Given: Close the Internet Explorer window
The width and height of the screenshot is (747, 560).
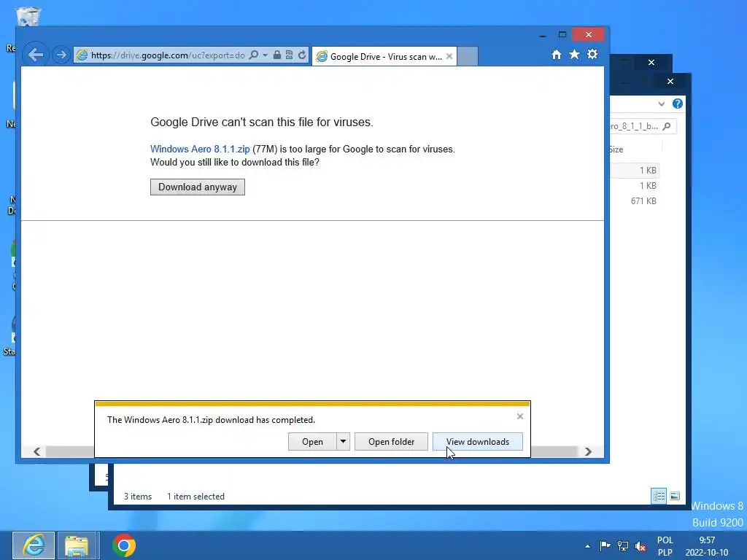Looking at the screenshot, I should pos(589,35).
